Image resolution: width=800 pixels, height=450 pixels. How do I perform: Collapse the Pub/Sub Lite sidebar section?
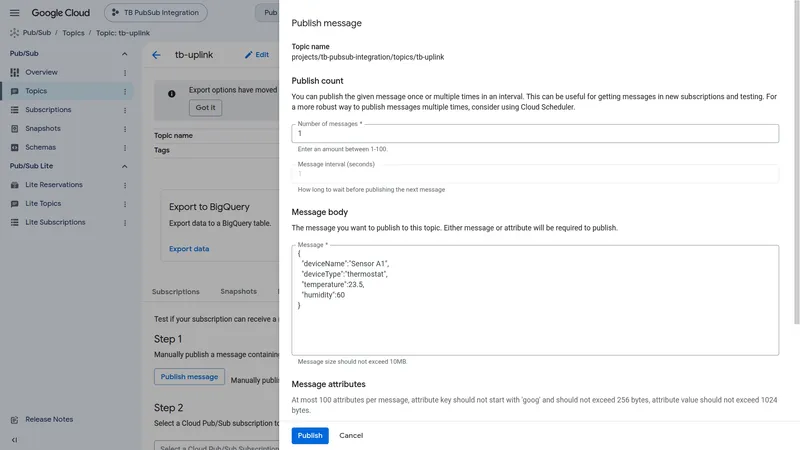(x=124, y=166)
